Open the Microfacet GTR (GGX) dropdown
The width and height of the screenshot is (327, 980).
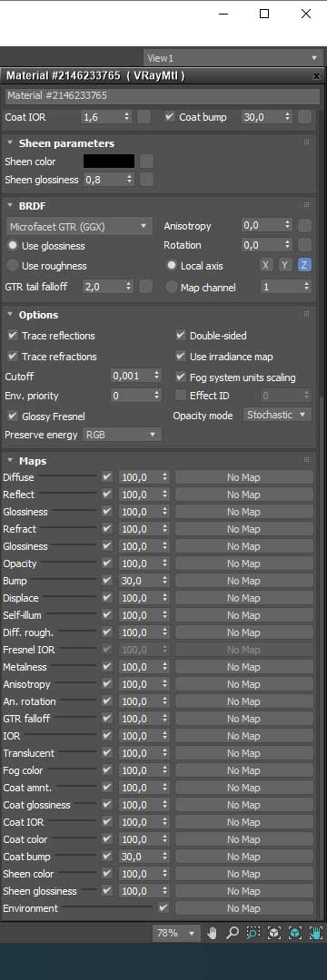79,226
